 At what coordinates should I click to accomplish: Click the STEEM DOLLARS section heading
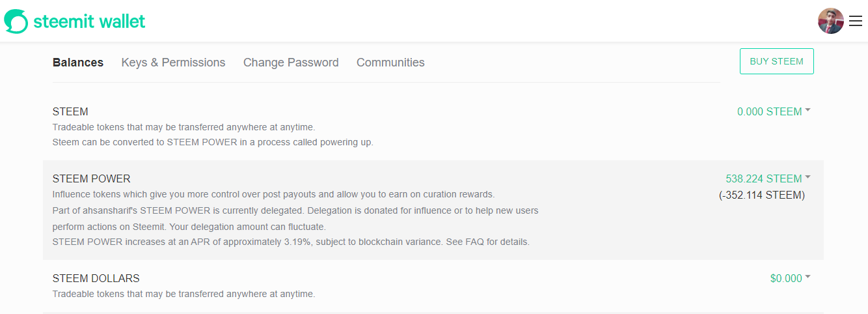pyautogui.click(x=96, y=279)
